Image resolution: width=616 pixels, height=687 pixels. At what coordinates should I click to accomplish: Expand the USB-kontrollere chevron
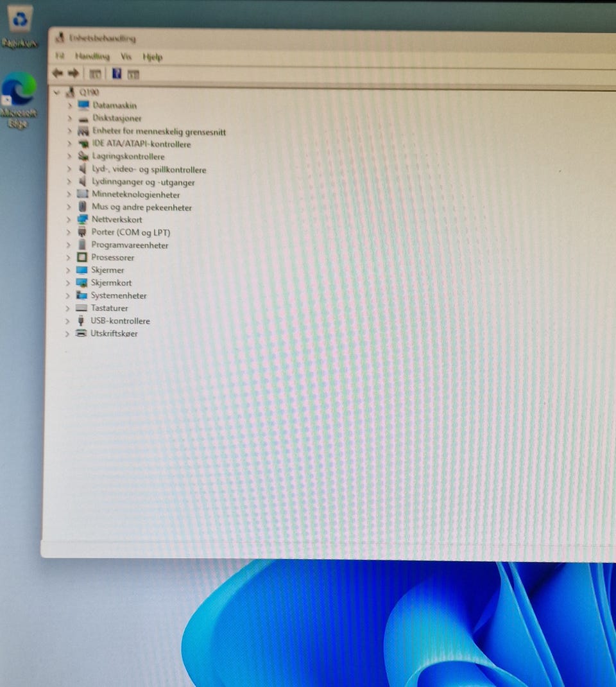tap(67, 321)
